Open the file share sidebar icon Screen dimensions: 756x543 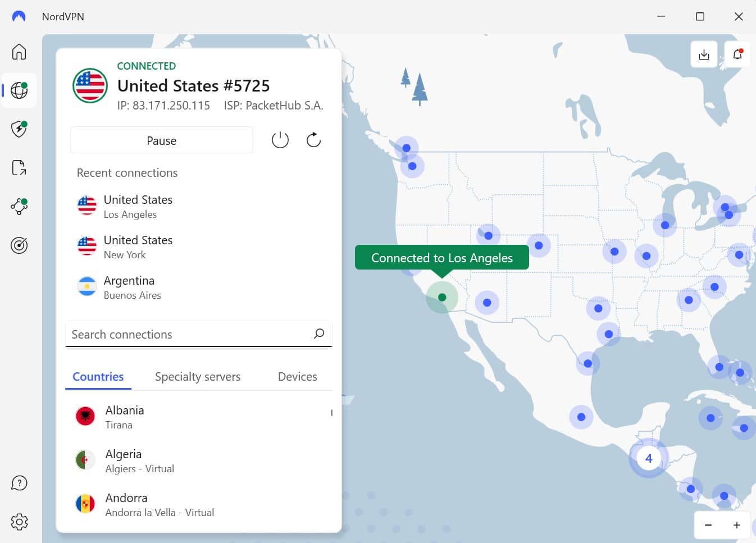tap(19, 167)
